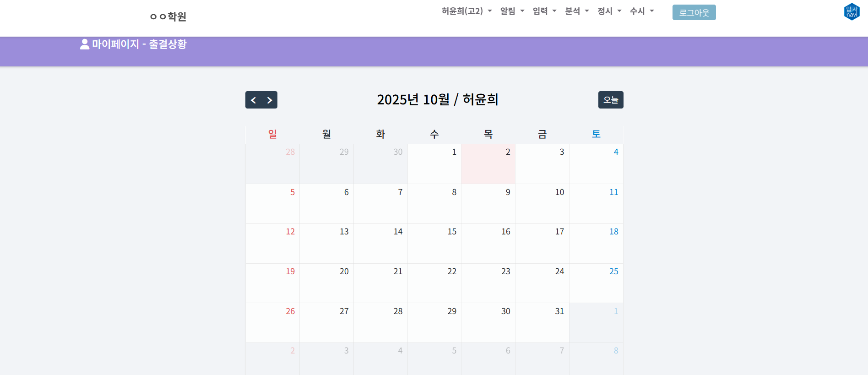868x375 pixels.
Task: Select Sunday October 12 date cell
Action: pyautogui.click(x=272, y=243)
